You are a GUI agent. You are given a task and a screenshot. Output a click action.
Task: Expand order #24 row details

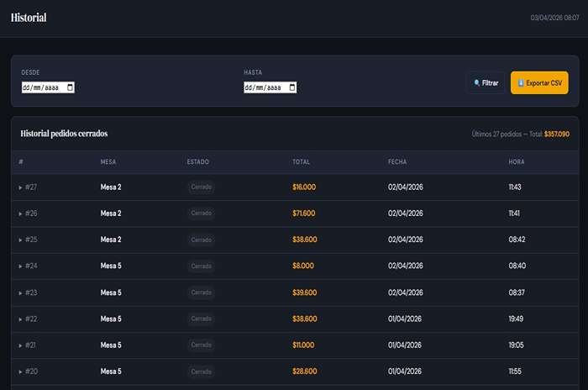pos(21,266)
